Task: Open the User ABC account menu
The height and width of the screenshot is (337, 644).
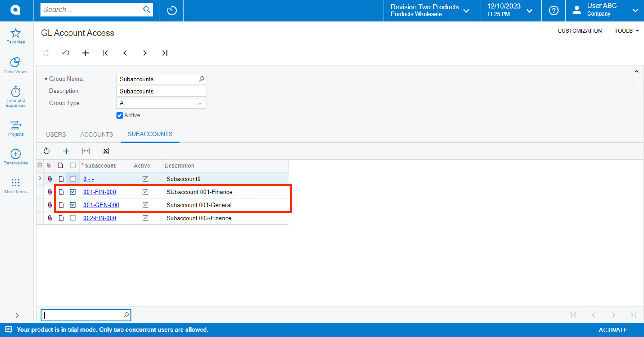Action: click(x=604, y=11)
